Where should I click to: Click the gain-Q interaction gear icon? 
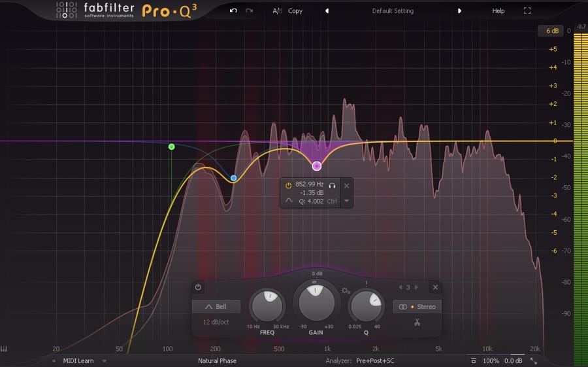click(x=345, y=290)
